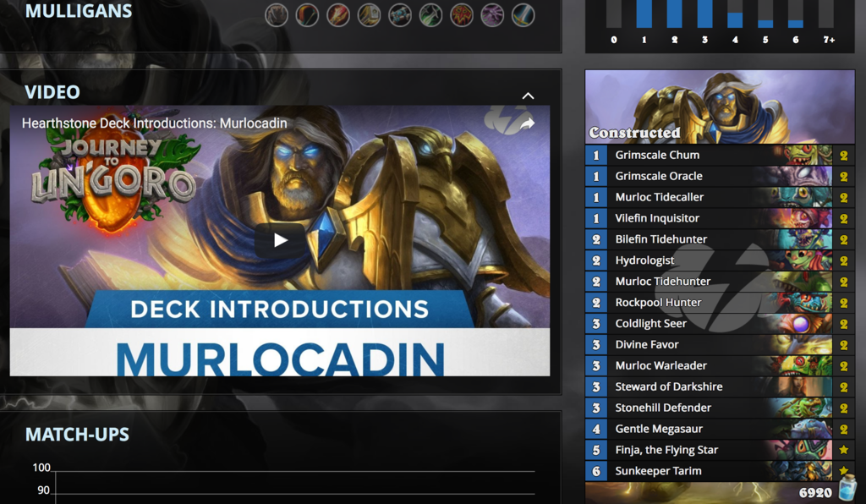Open the Murloc Warleader card
866x504 pixels.
tap(720, 365)
